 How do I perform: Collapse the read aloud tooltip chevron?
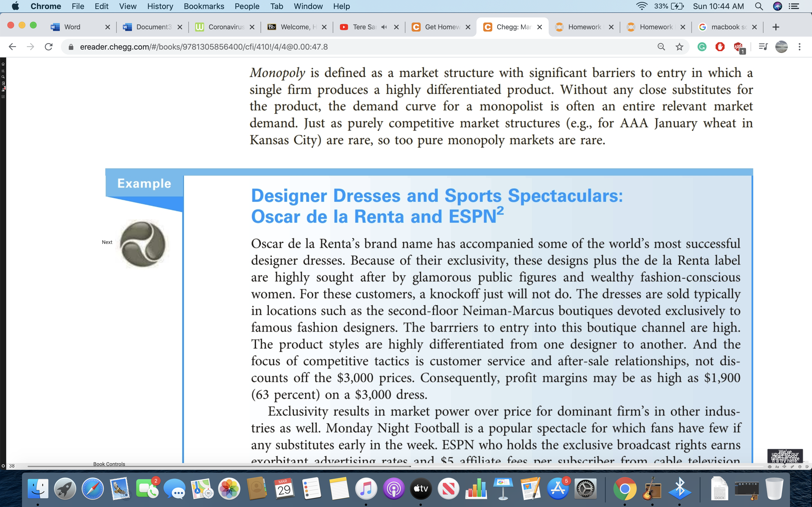coord(804,462)
